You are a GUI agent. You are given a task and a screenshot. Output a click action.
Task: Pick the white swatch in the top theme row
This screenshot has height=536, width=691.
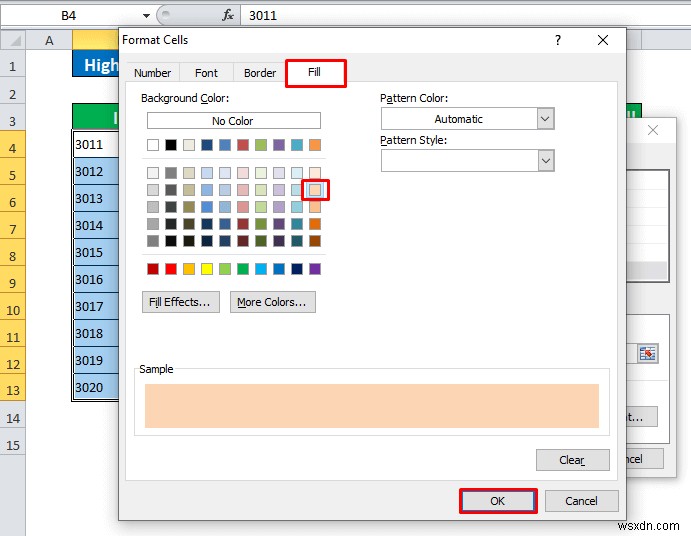(x=153, y=145)
